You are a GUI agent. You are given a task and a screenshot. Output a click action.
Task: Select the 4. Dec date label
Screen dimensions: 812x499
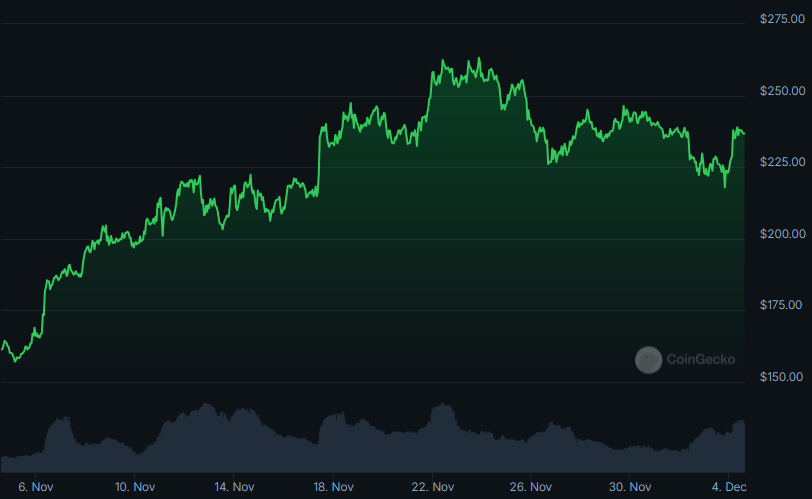tap(729, 487)
